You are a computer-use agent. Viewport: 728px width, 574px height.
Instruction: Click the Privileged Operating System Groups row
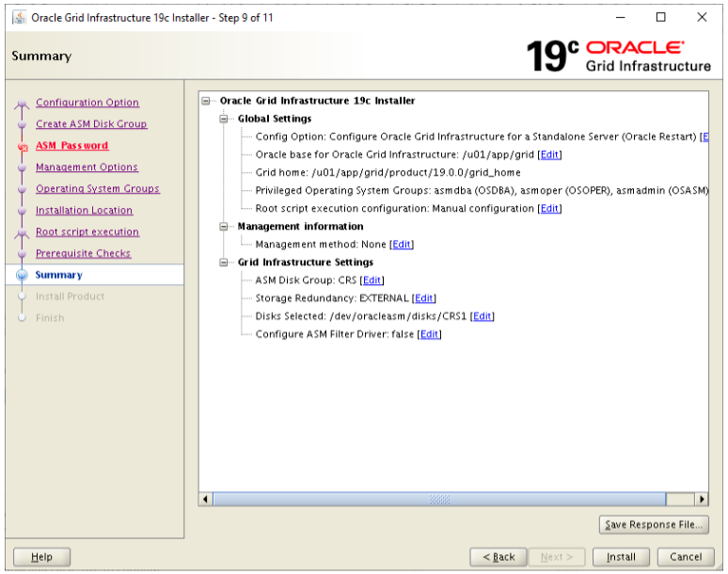[x=482, y=190]
